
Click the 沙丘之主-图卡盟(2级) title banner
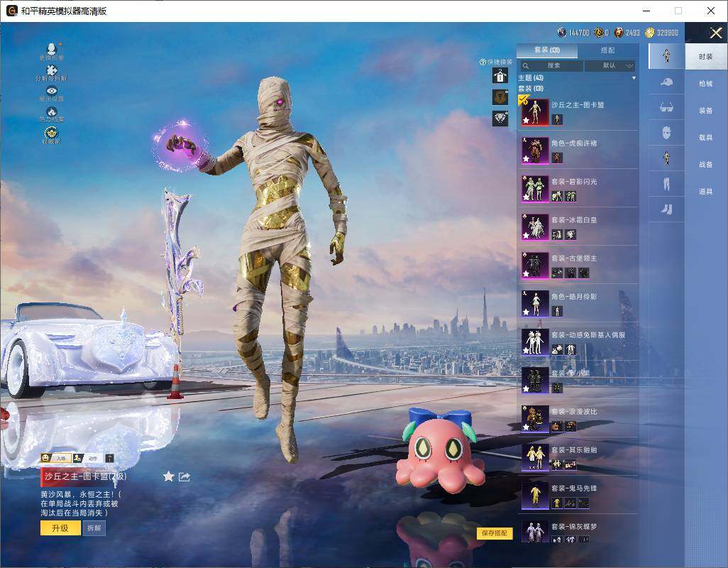pyautogui.click(x=84, y=476)
